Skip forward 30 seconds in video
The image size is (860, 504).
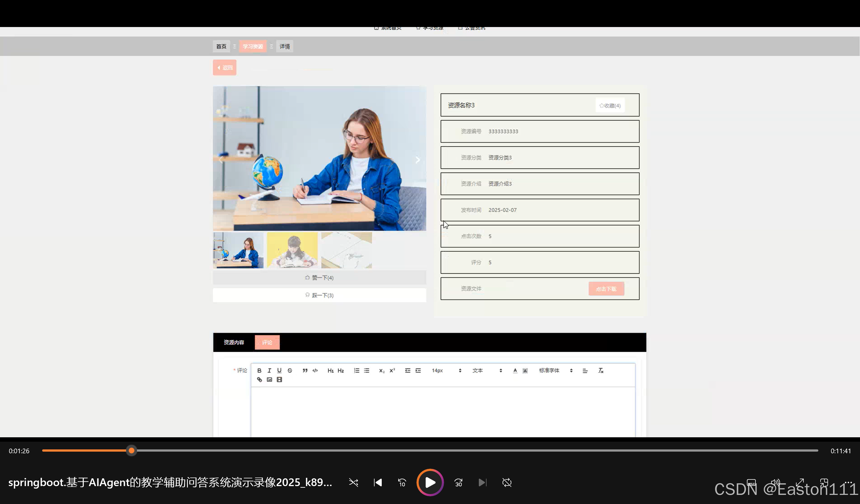(458, 482)
